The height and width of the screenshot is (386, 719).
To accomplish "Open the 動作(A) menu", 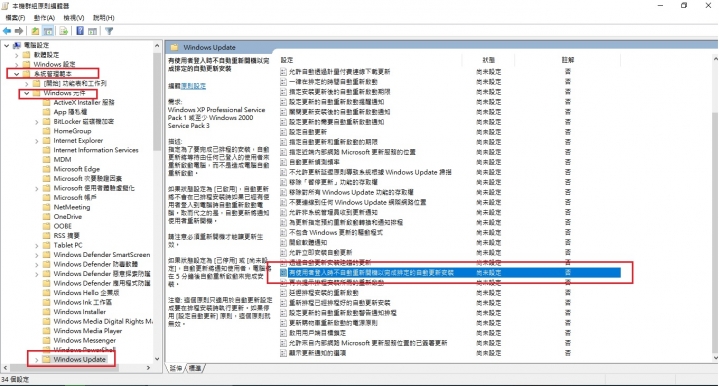I will pos(44,18).
